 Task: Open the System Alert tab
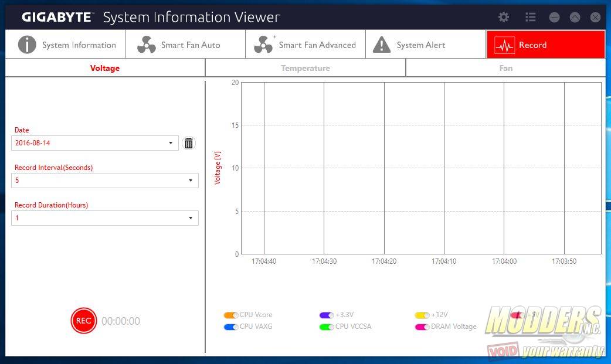(x=426, y=45)
